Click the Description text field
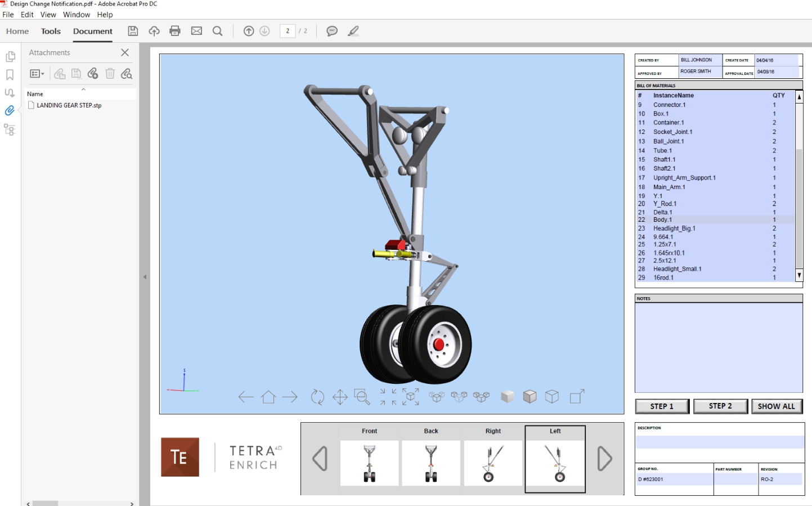 [720, 442]
